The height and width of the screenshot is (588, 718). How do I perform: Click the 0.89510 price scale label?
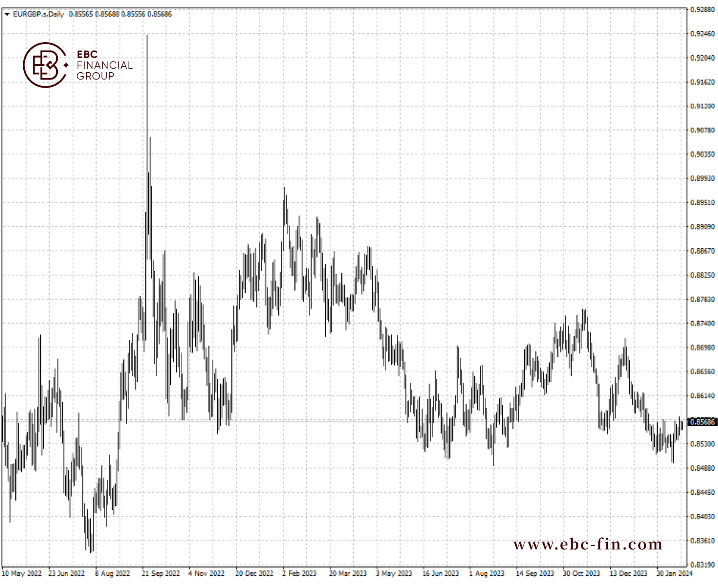(x=703, y=202)
